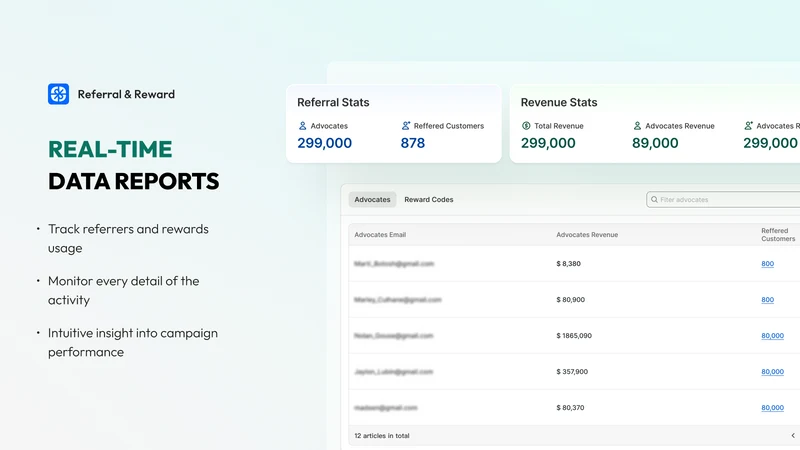Click the Reffered Customers column header
800x450 pixels.
click(778, 235)
